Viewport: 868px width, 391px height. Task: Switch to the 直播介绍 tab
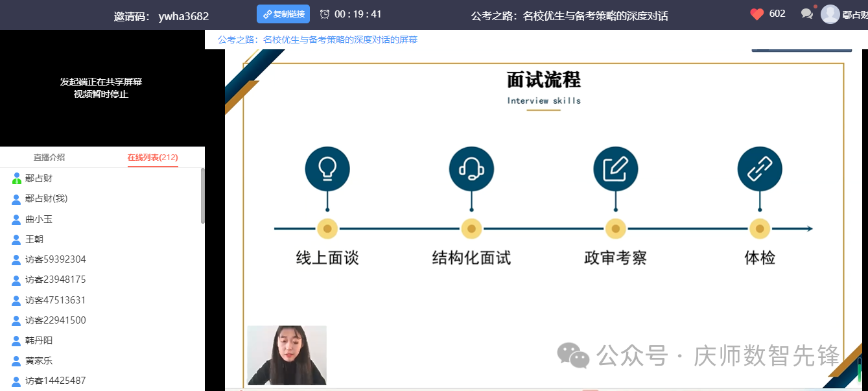tap(49, 158)
